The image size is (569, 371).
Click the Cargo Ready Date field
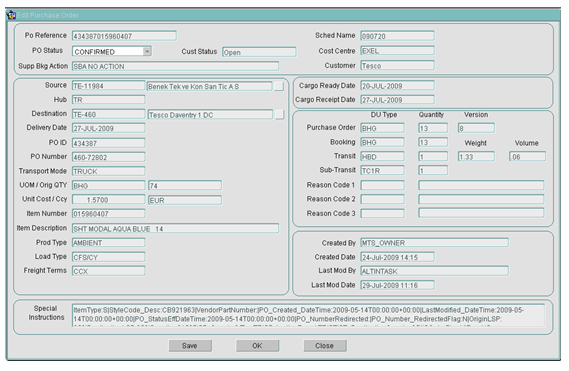[x=397, y=86]
